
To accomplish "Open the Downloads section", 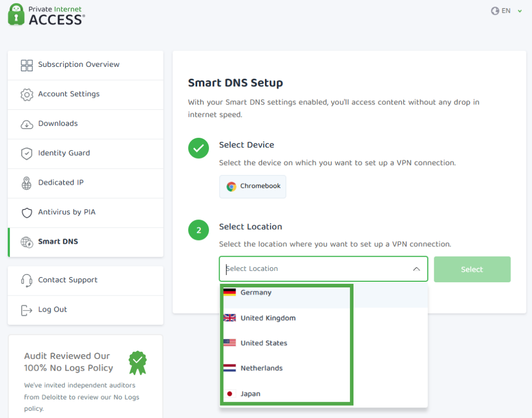I will point(85,124).
